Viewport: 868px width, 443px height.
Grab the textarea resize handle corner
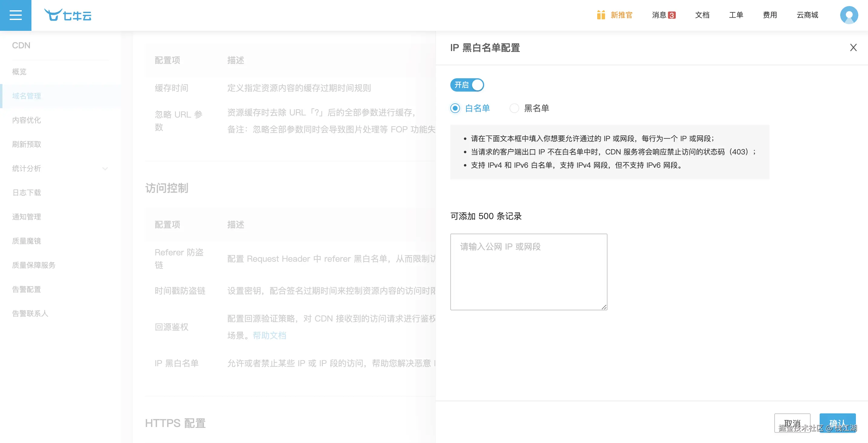coord(604,307)
